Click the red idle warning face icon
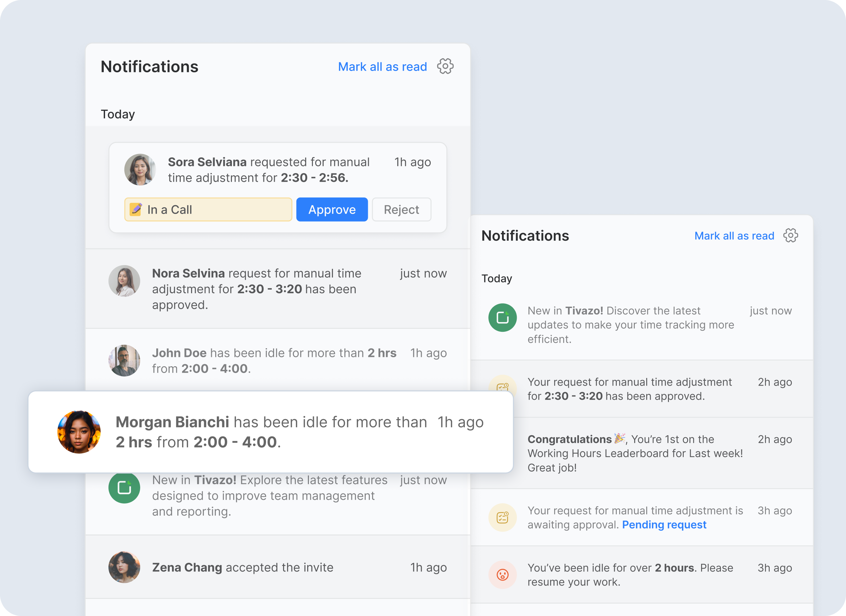This screenshot has width=846, height=616. tap(502, 574)
